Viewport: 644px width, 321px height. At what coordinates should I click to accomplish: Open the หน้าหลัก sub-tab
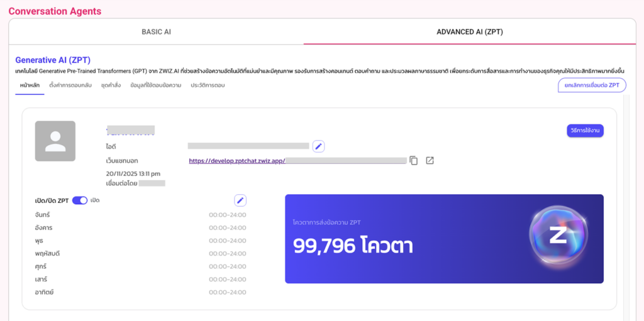coord(30,85)
